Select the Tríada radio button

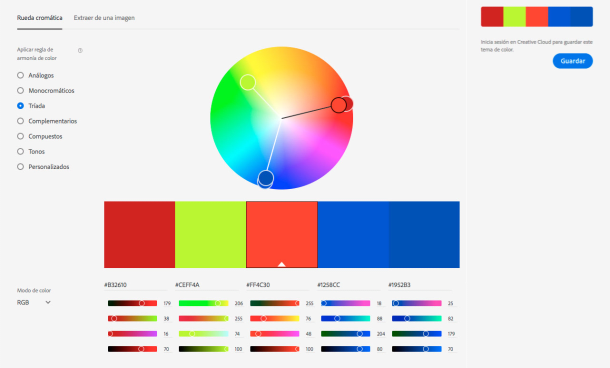pyautogui.click(x=21, y=105)
